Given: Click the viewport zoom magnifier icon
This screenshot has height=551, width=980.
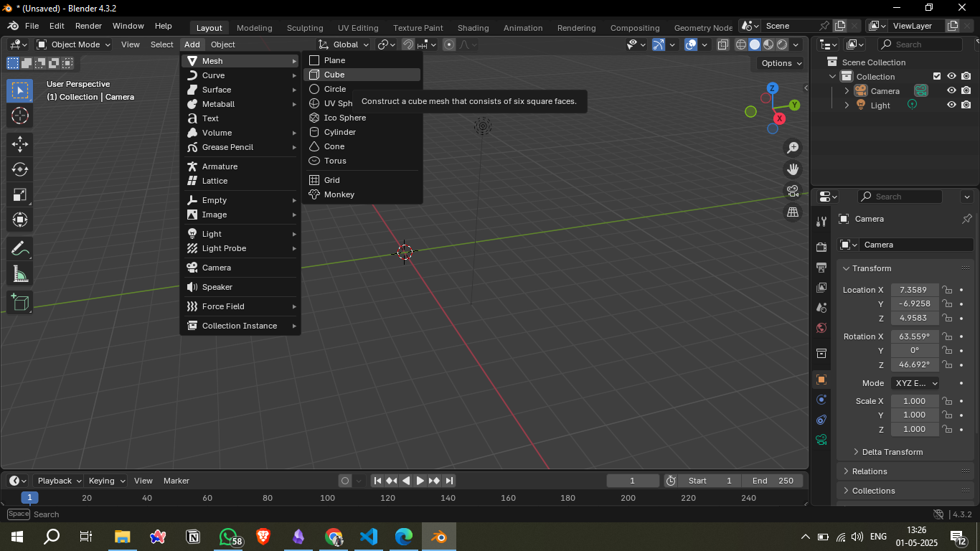Looking at the screenshot, I should [793, 148].
